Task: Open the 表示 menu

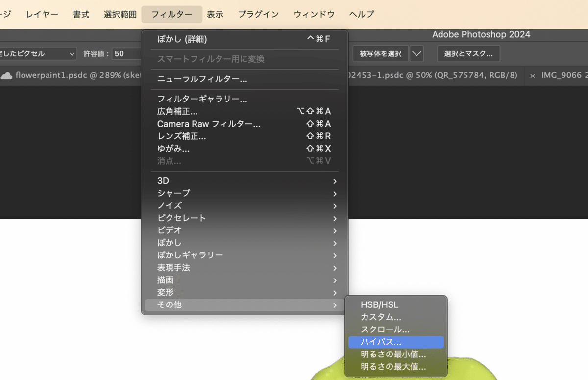Action: (215, 14)
